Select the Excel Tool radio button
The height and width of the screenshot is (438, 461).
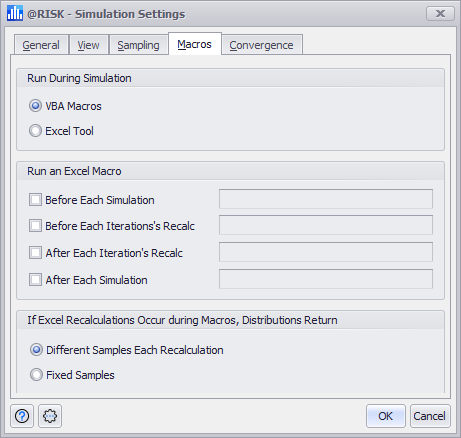tap(35, 131)
